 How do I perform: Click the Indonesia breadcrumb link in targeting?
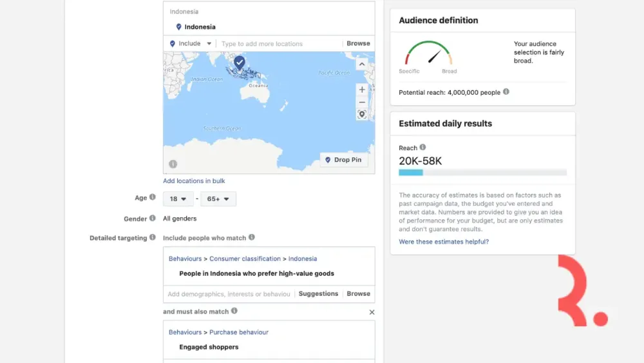[x=303, y=259]
